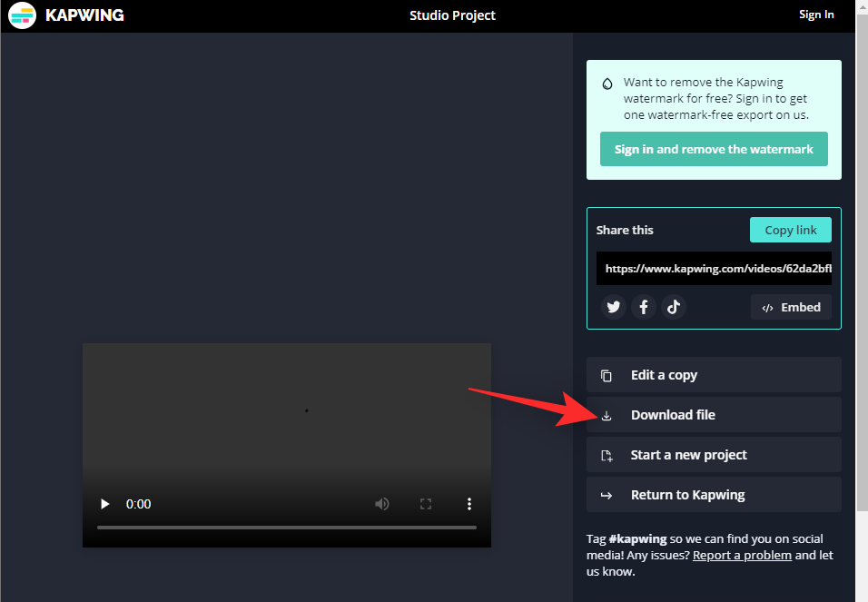
Task: Select the Kapwing video URL field
Action: 714,269
